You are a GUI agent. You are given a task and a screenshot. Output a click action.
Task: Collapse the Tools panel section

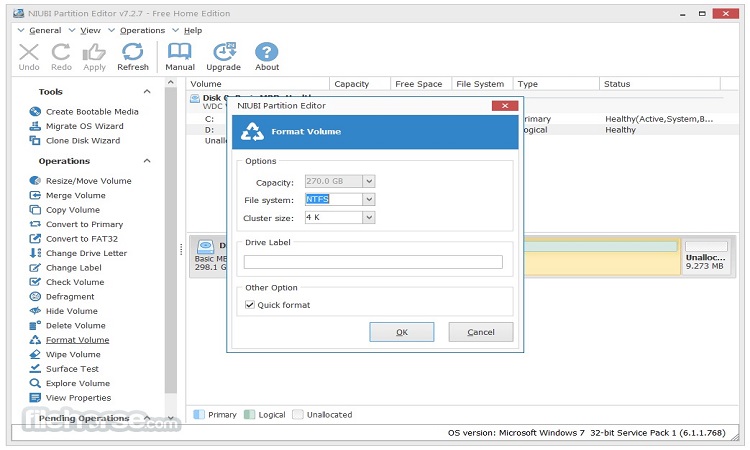tap(147, 92)
